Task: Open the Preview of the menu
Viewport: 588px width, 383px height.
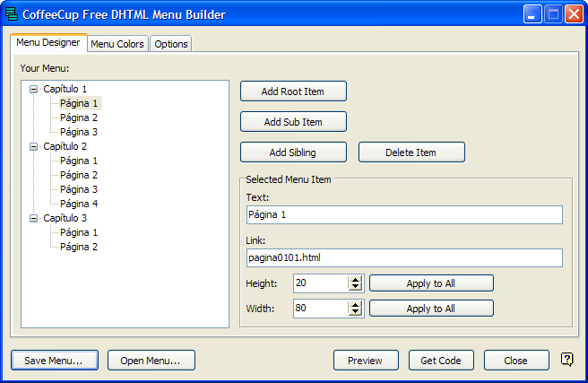Action: (x=366, y=361)
